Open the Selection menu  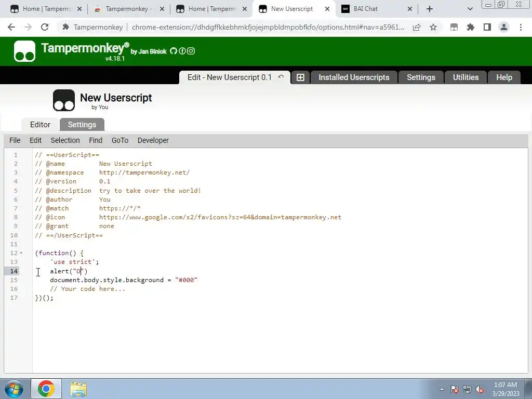pos(65,140)
